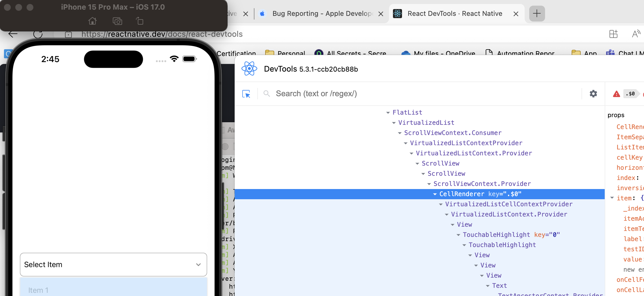Take a simulator screenshot with camera icon

117,21
